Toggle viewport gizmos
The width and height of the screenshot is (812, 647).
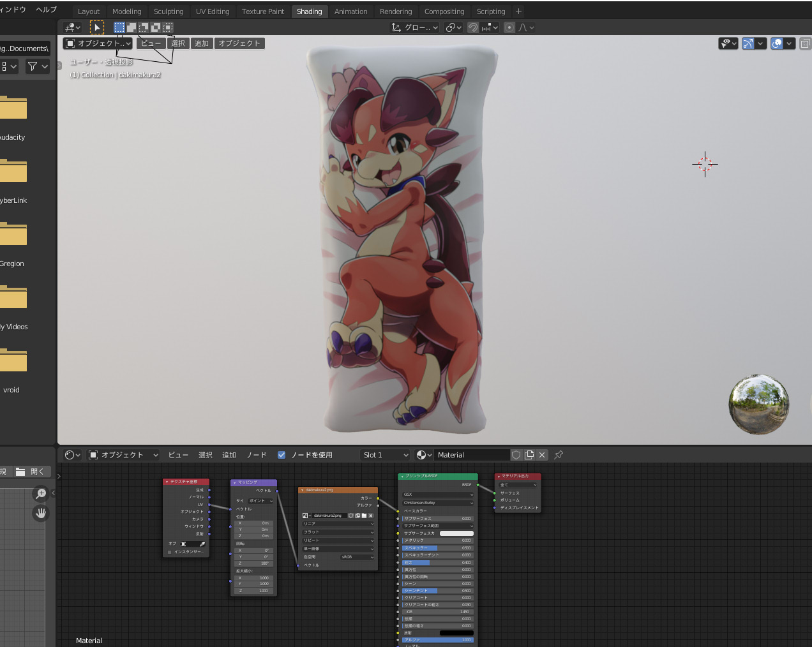[748, 43]
